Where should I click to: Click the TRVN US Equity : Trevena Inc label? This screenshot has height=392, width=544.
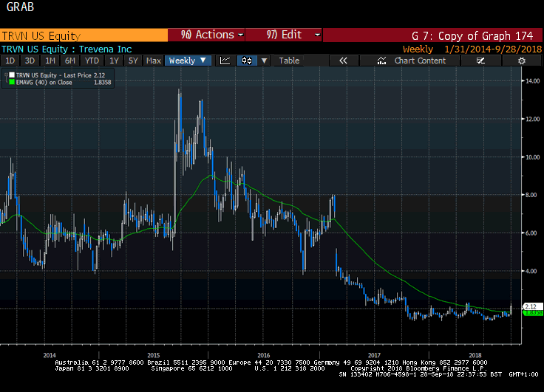(x=67, y=49)
